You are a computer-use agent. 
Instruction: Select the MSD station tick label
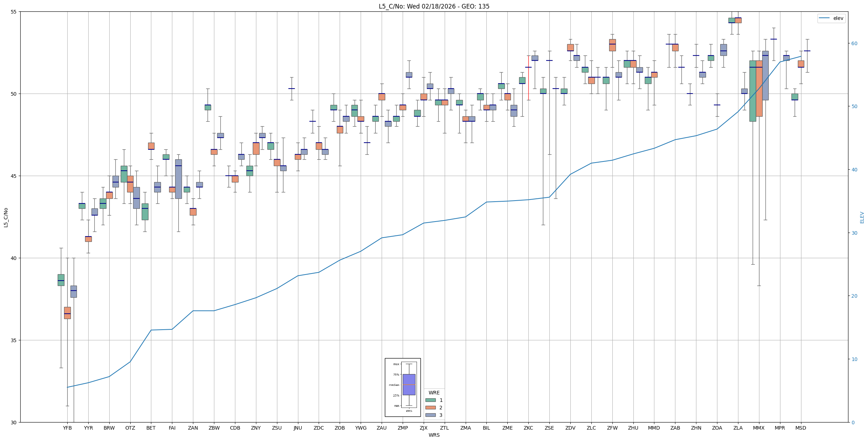(x=801, y=428)
